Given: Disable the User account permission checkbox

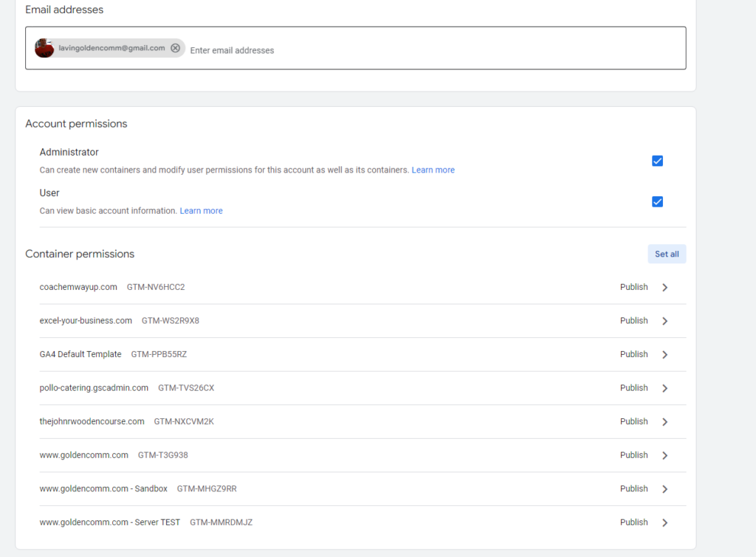Looking at the screenshot, I should coord(657,201).
